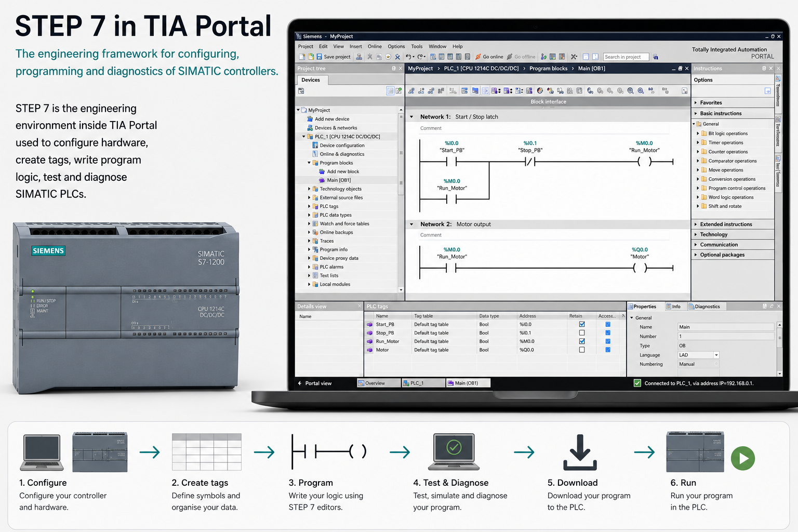Click Save project label in toolbar
Viewport: 798px width, 532px height.
337,57
